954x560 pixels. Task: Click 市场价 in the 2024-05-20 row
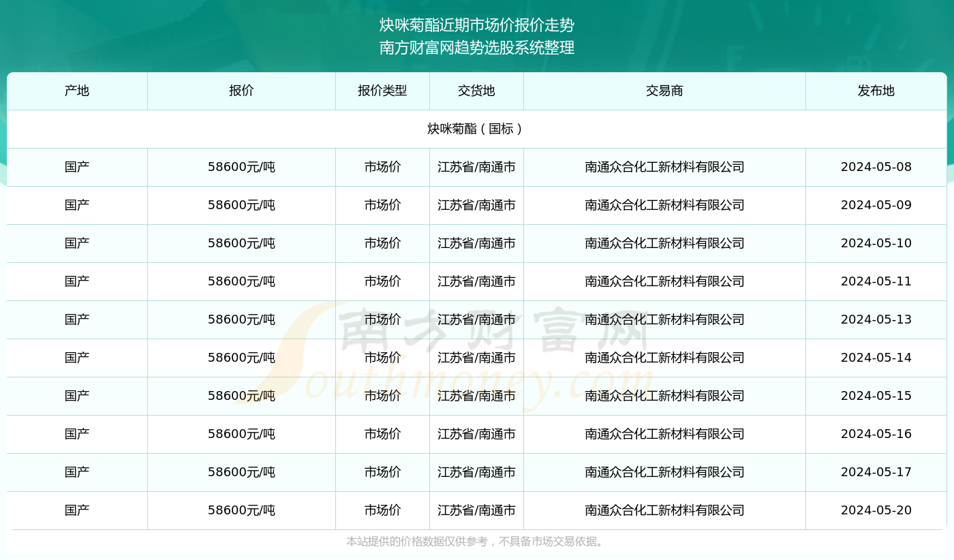click(x=382, y=510)
